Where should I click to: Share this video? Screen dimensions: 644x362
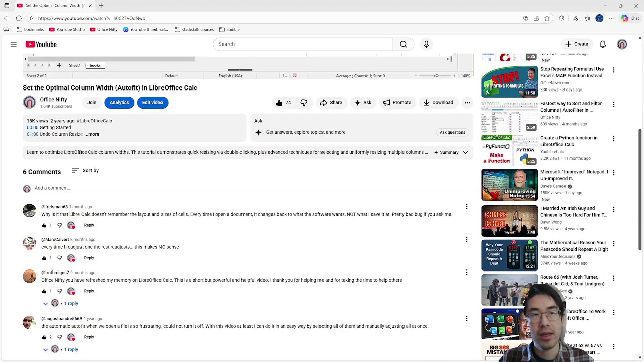click(331, 103)
